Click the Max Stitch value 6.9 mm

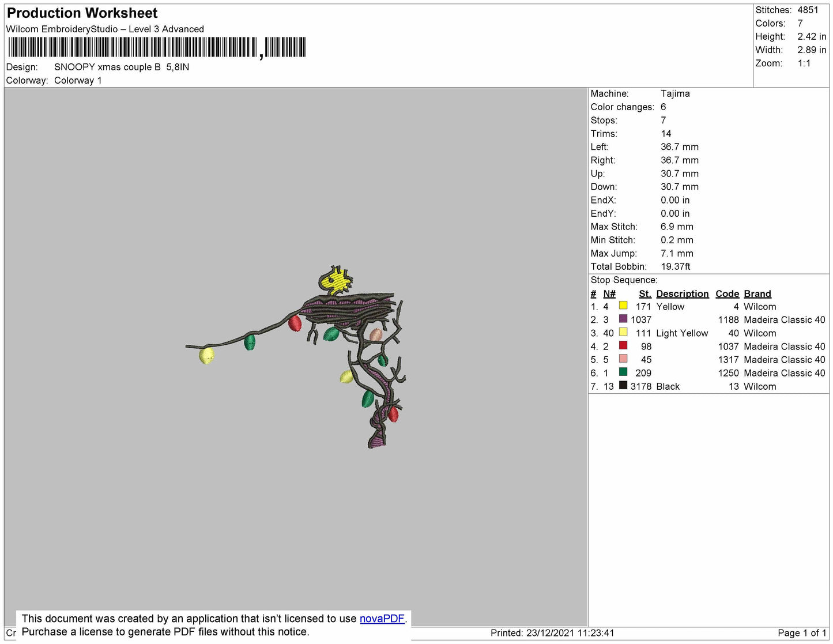click(x=677, y=227)
